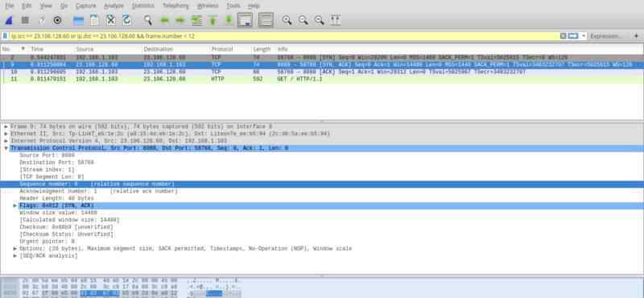Image resolution: width=644 pixels, height=298 pixels.
Task: Select packet 11, the HTTP GET request
Action: tap(321, 79)
